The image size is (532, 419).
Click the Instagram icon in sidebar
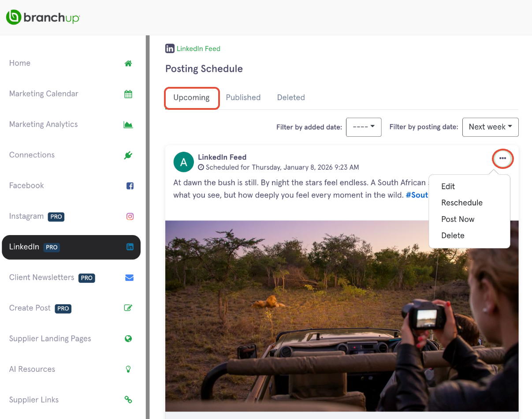130,217
